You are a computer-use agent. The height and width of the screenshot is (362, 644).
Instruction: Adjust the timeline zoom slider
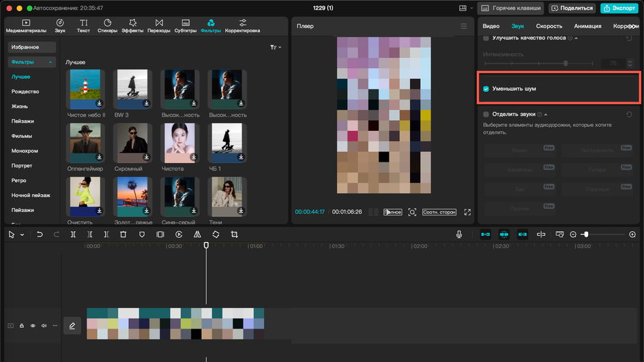tap(586, 235)
